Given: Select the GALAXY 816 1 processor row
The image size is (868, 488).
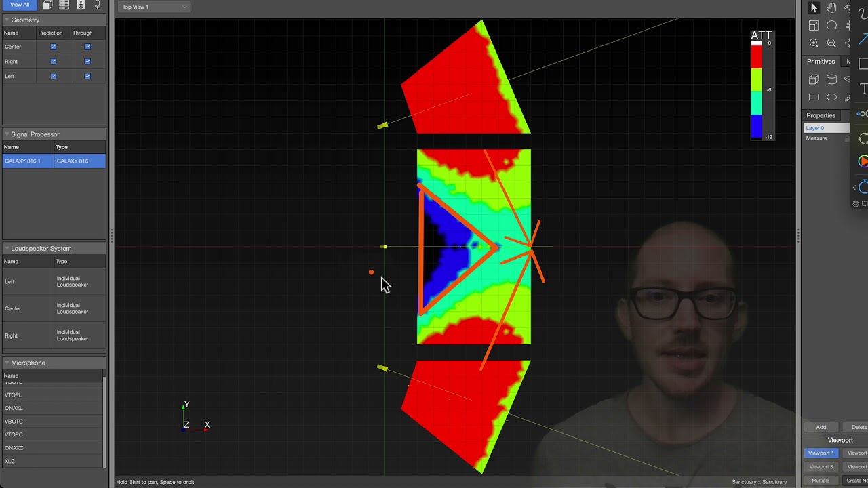Looking at the screenshot, I should click(54, 161).
